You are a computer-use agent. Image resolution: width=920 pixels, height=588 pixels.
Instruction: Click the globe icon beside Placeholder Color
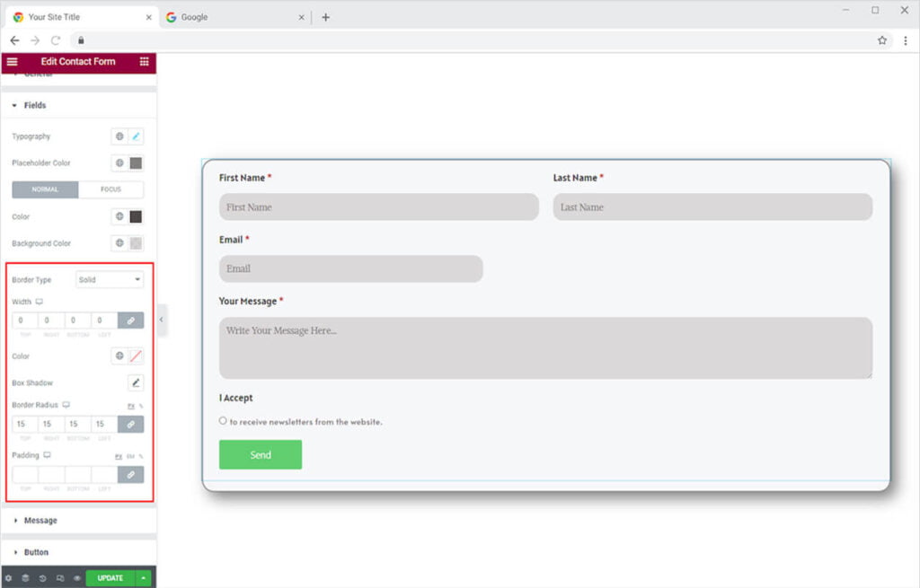[119, 163]
